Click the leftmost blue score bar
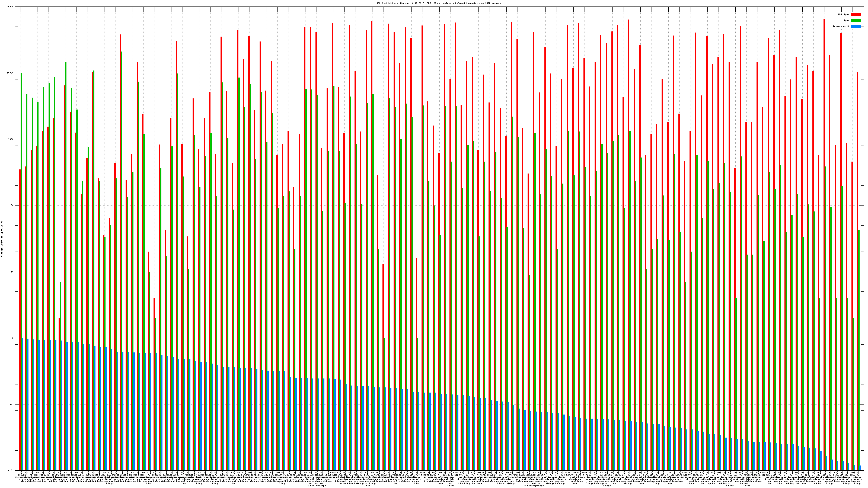Viewport: 868px width, 488px height. [23, 404]
